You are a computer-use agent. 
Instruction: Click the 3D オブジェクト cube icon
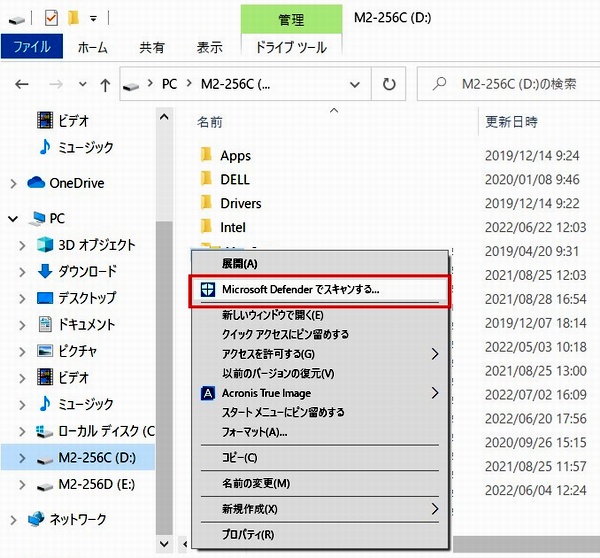[x=45, y=245]
